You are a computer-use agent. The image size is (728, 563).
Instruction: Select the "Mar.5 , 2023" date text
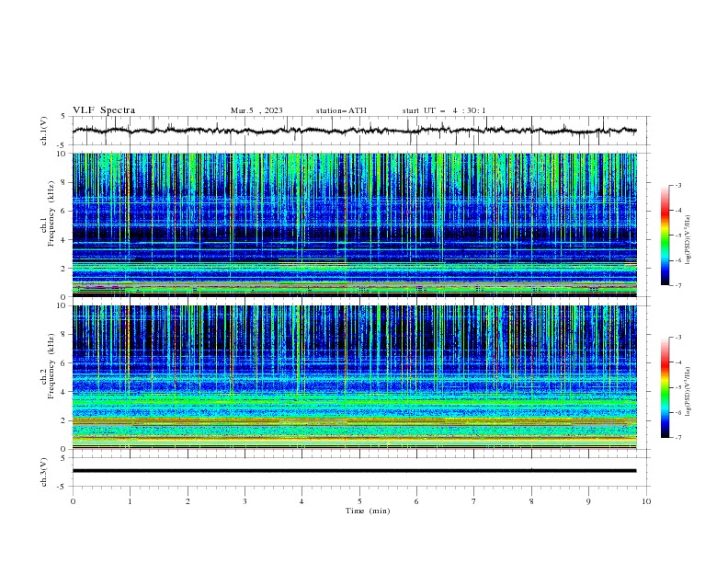point(256,110)
